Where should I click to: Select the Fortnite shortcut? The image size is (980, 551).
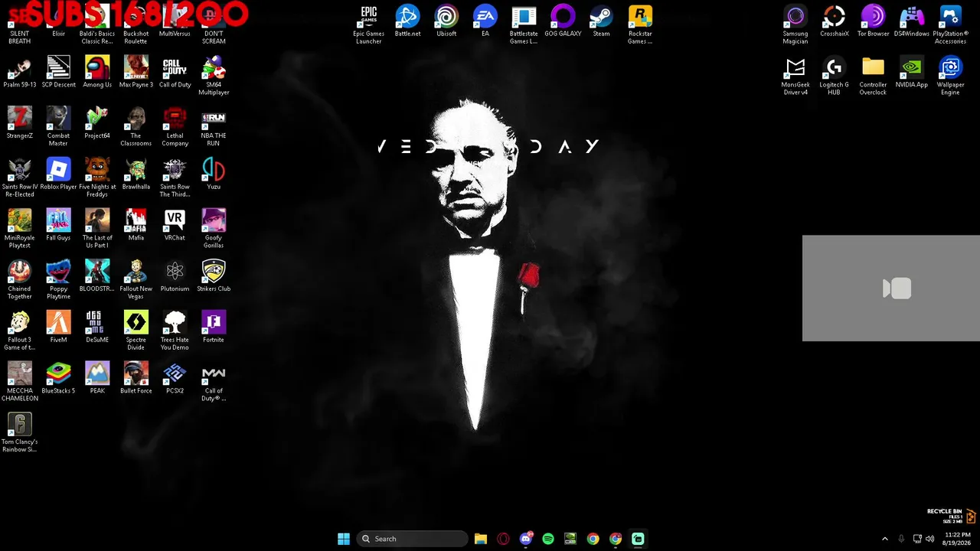point(214,328)
